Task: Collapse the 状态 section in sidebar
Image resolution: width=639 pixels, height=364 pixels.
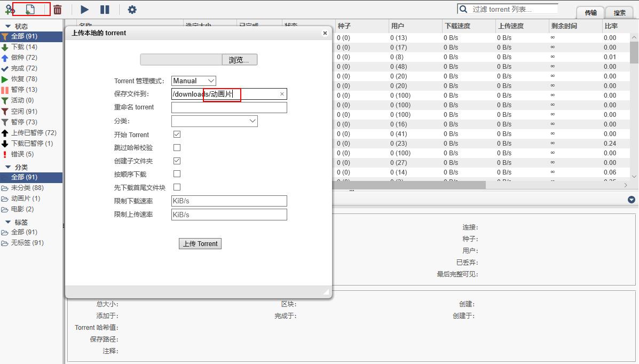Action: (8, 26)
